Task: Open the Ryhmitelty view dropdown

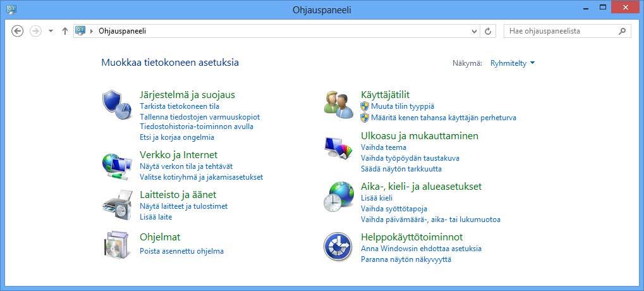Action: [513, 63]
